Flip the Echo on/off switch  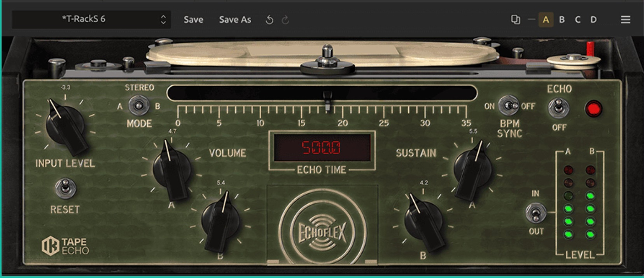click(x=558, y=108)
